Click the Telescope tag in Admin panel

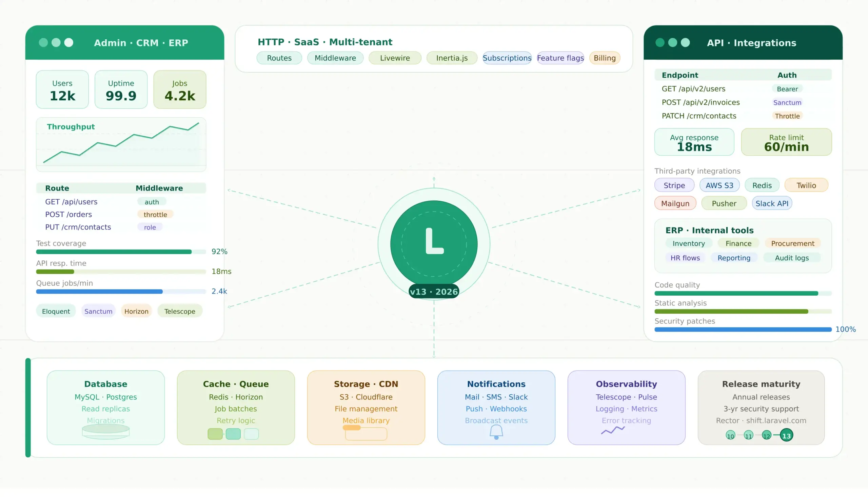pyautogui.click(x=180, y=311)
